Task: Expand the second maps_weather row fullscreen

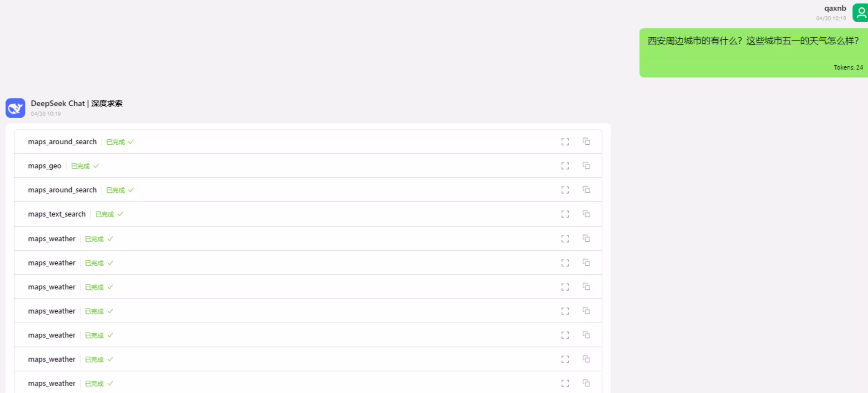Action: coord(565,263)
